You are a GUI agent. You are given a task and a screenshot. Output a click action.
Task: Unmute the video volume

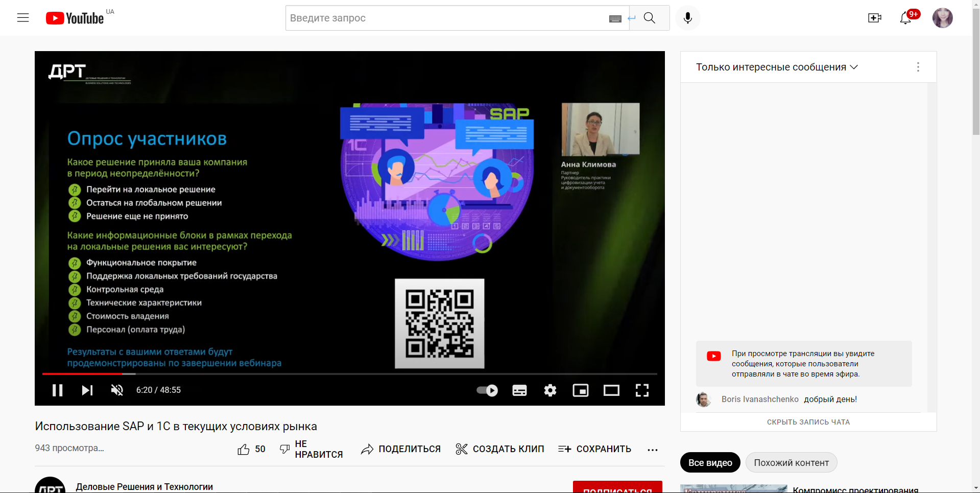117,390
